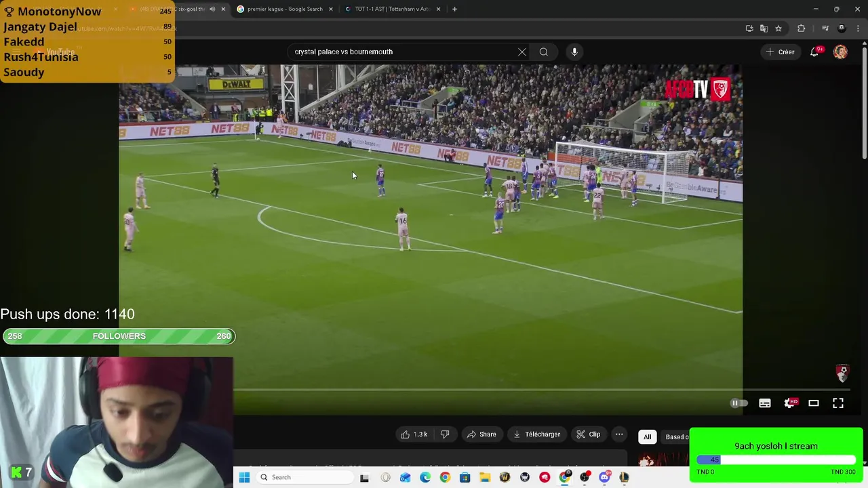Select the All filter chip
The image size is (868, 488).
point(648,437)
